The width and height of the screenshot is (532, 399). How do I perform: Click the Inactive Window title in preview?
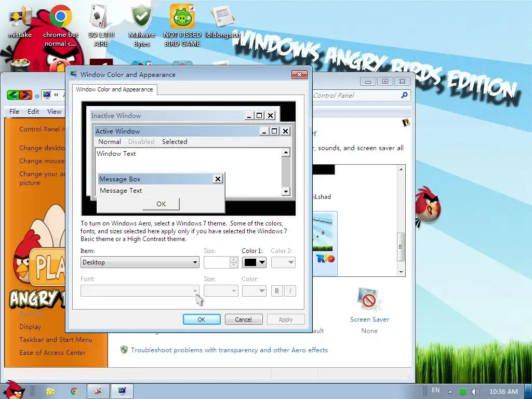[x=116, y=115]
